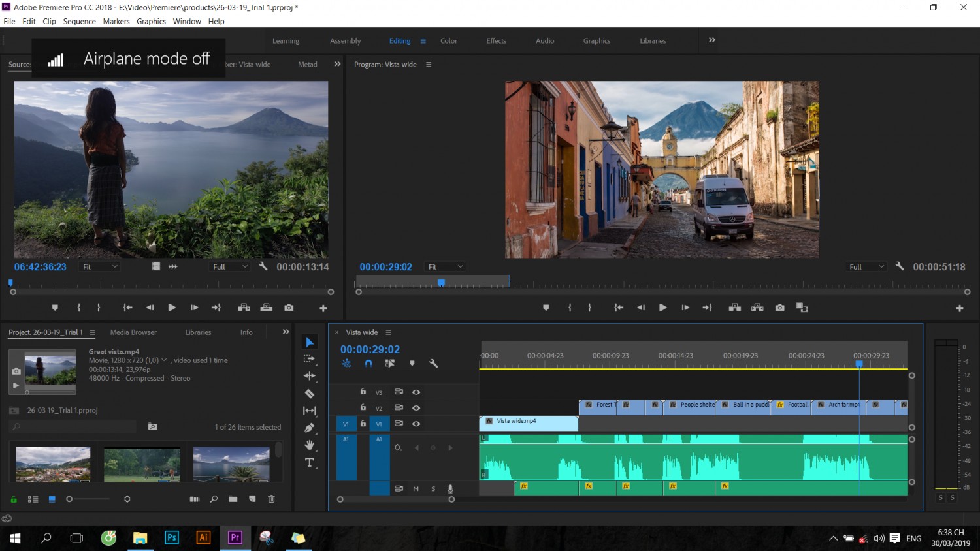Viewport: 980px width, 551px height.
Task: Click the New Bin folder icon
Action: pyautogui.click(x=233, y=499)
